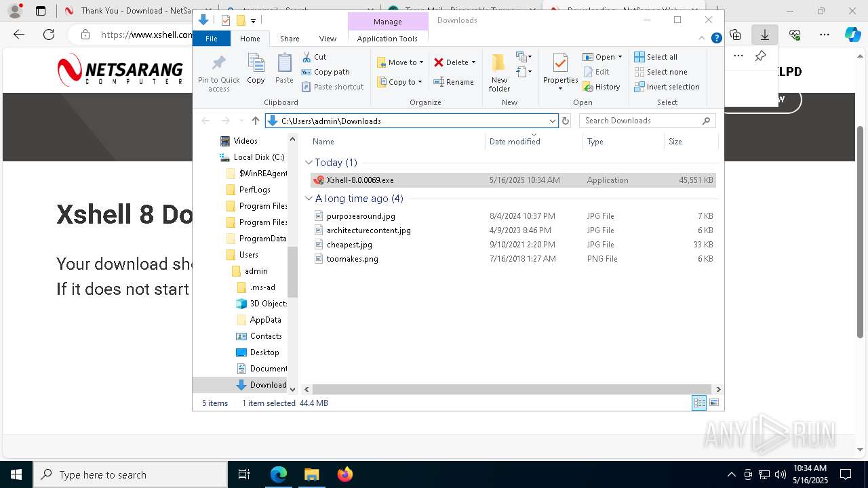
Task: Open PerfLogs folder in tree
Action: (x=248, y=190)
